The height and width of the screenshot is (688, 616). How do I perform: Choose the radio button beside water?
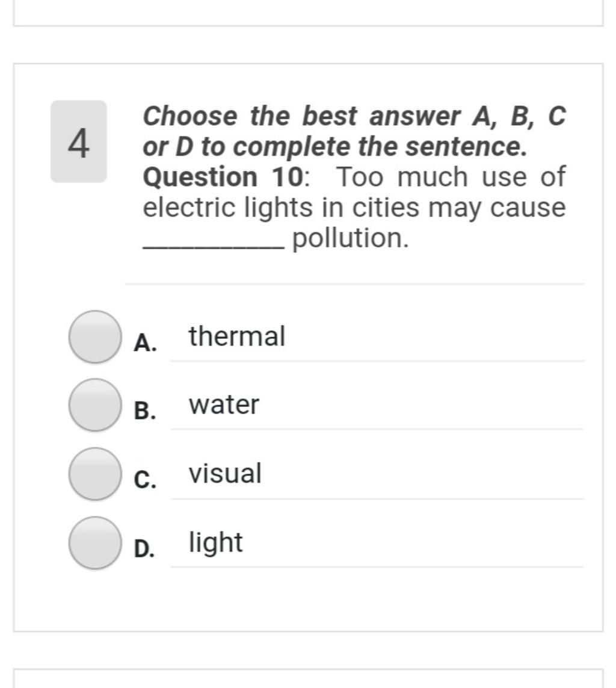95,405
